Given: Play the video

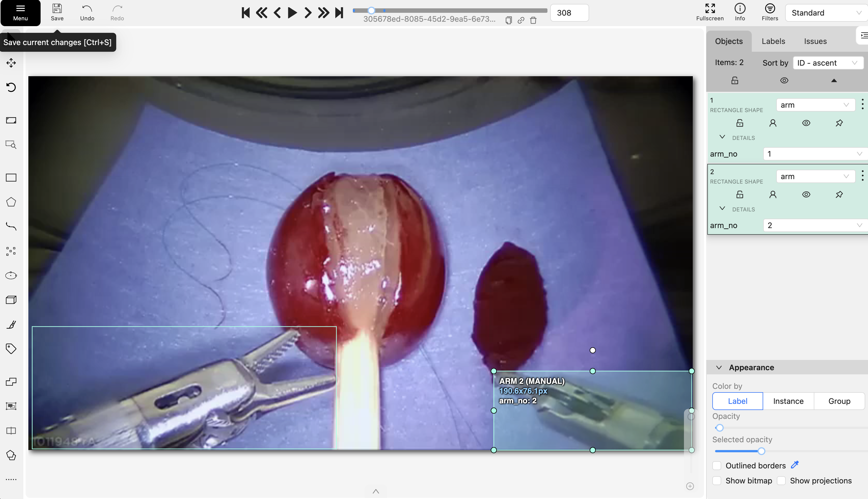Looking at the screenshot, I should coord(292,13).
